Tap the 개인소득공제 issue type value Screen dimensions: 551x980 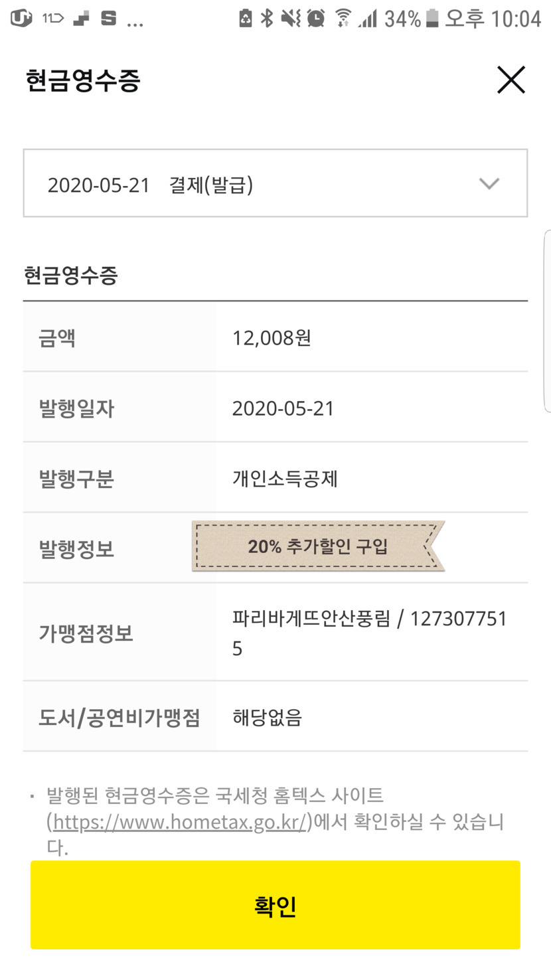(285, 479)
